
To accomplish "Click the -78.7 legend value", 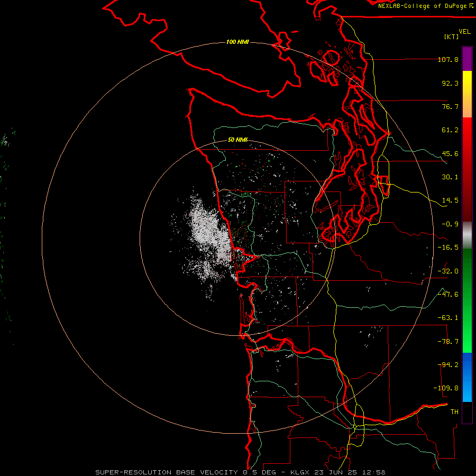I will 448,342.
